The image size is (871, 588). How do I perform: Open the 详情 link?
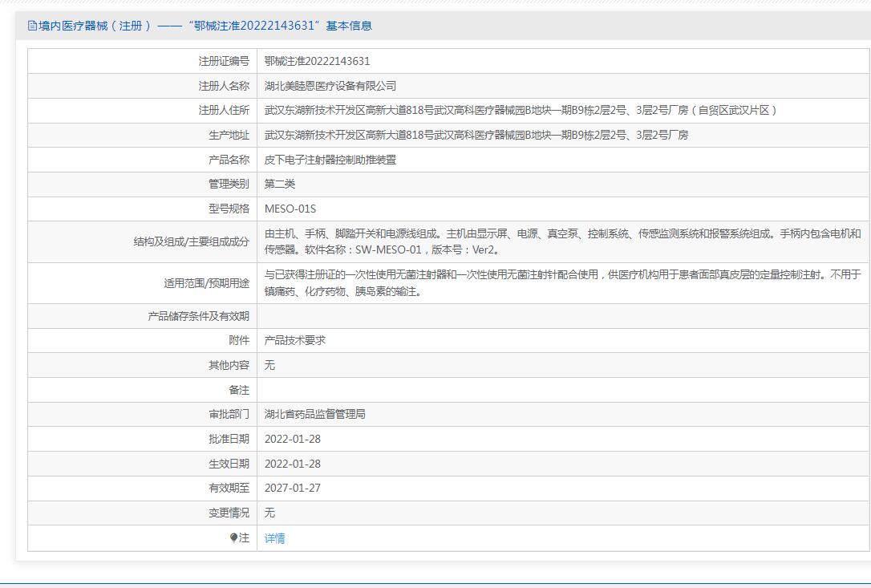[x=274, y=538]
